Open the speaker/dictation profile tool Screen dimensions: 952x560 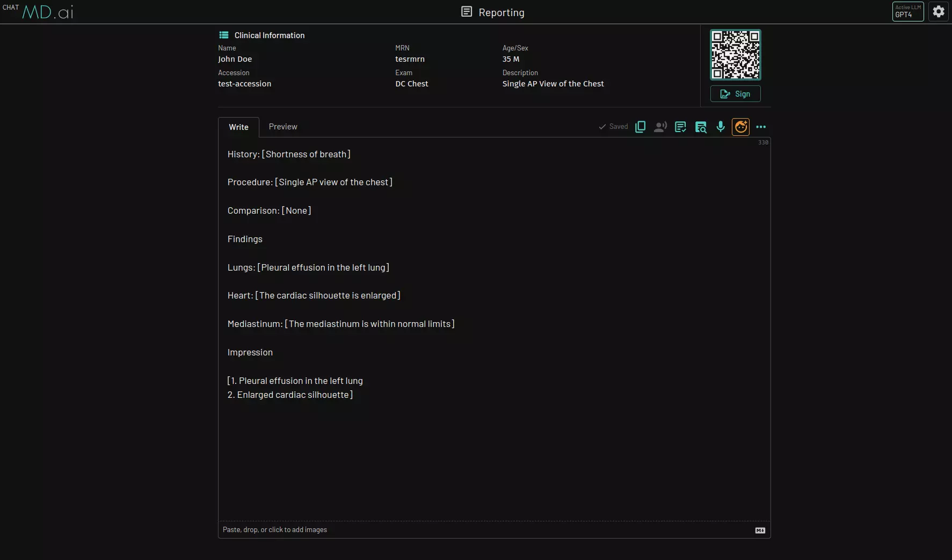(x=660, y=127)
